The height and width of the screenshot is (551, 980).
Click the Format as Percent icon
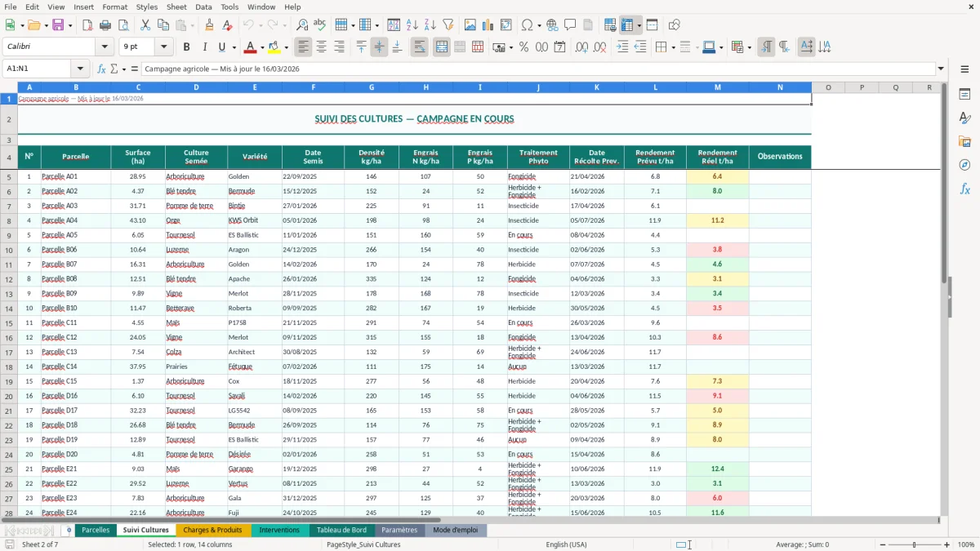point(523,47)
